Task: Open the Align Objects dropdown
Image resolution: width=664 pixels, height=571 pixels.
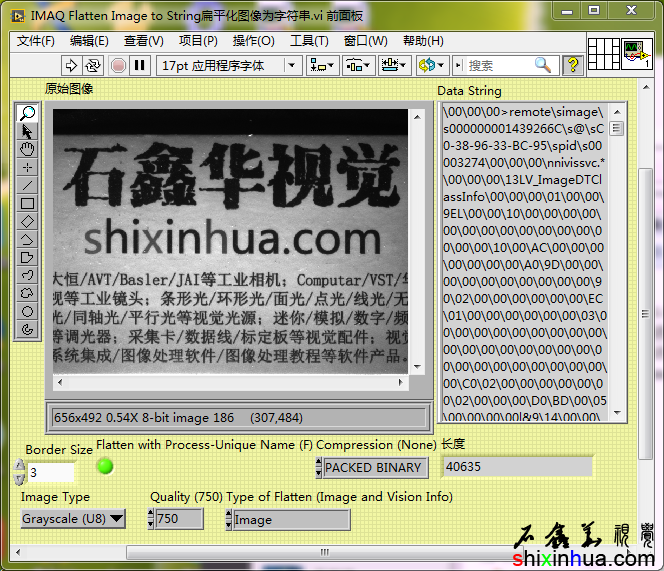Action: pyautogui.click(x=322, y=65)
